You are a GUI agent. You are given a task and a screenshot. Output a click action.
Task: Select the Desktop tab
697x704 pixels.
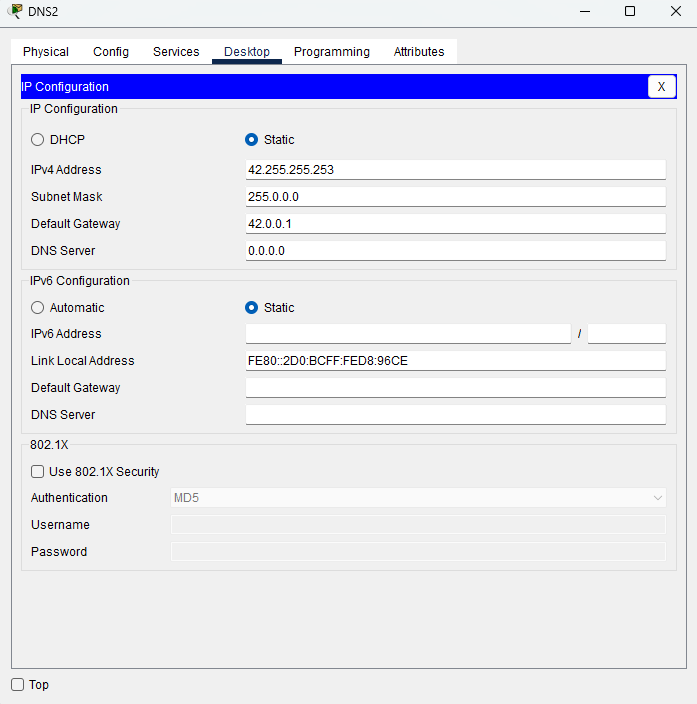(247, 52)
